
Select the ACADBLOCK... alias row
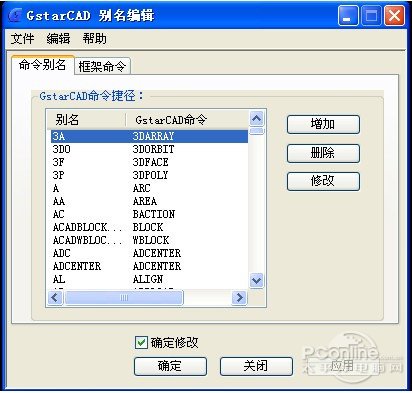[x=149, y=227]
